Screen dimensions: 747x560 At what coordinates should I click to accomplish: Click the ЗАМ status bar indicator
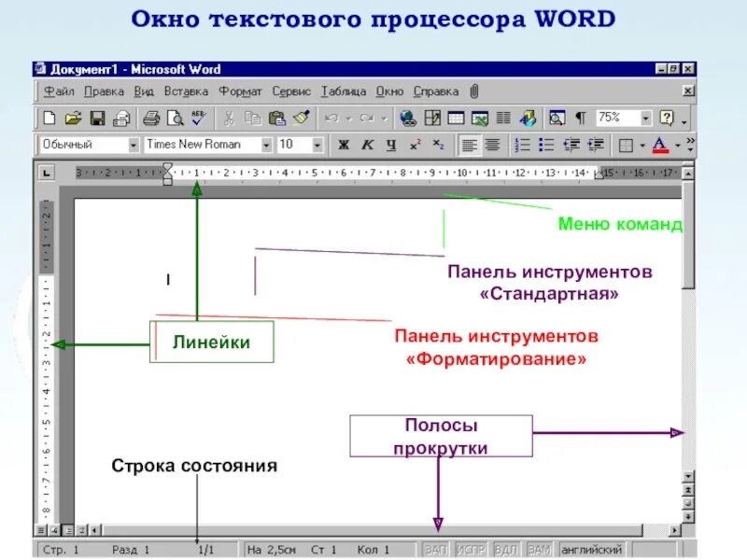(539, 550)
